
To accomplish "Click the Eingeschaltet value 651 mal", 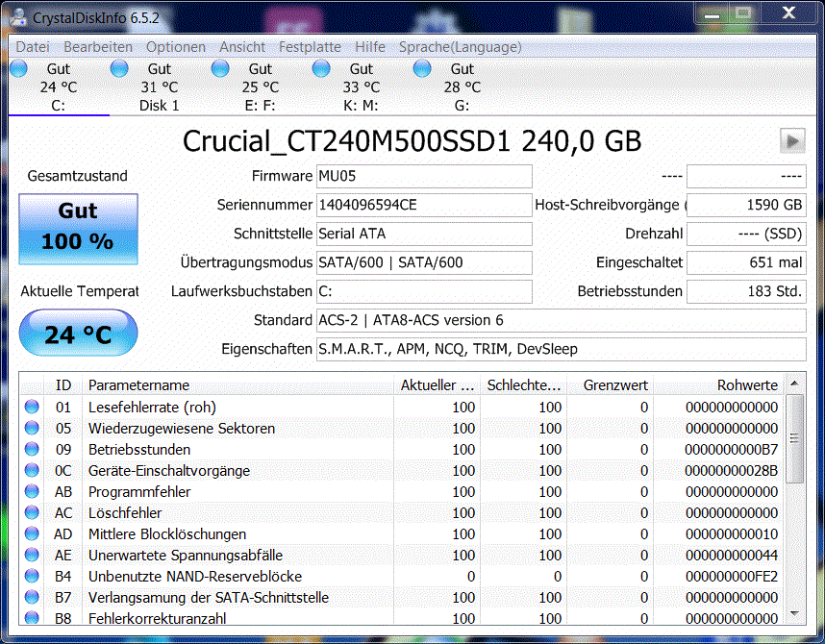I will pyautogui.click(x=746, y=262).
